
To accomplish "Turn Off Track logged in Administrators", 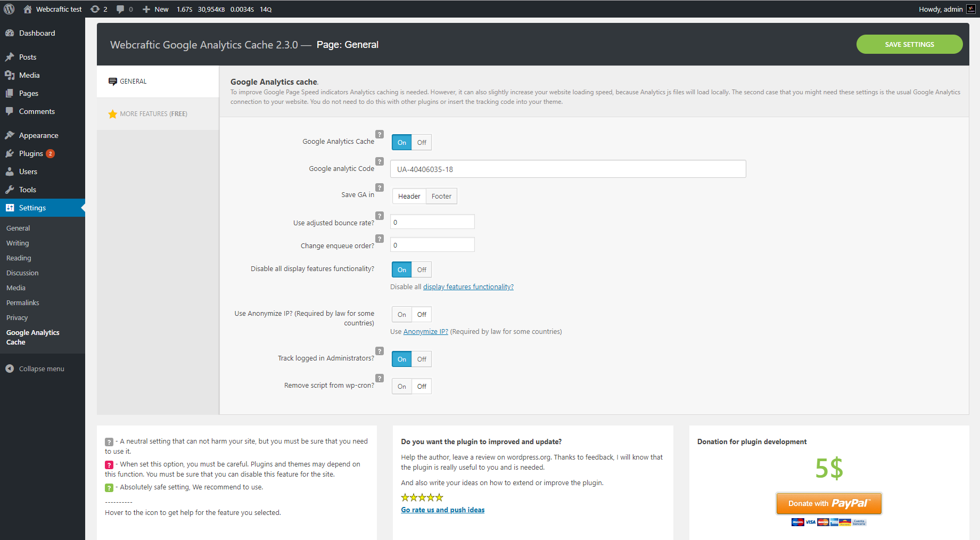I will coord(422,359).
